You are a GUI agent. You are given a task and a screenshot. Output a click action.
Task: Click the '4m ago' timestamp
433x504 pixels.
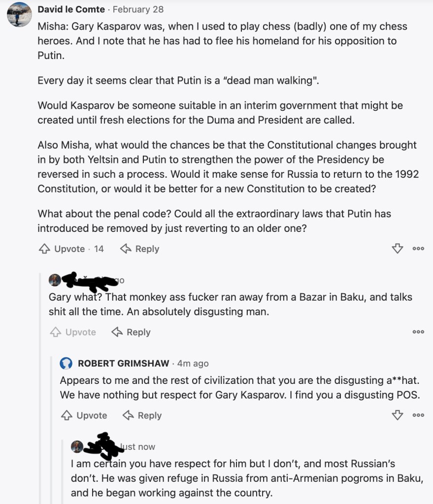point(193,364)
